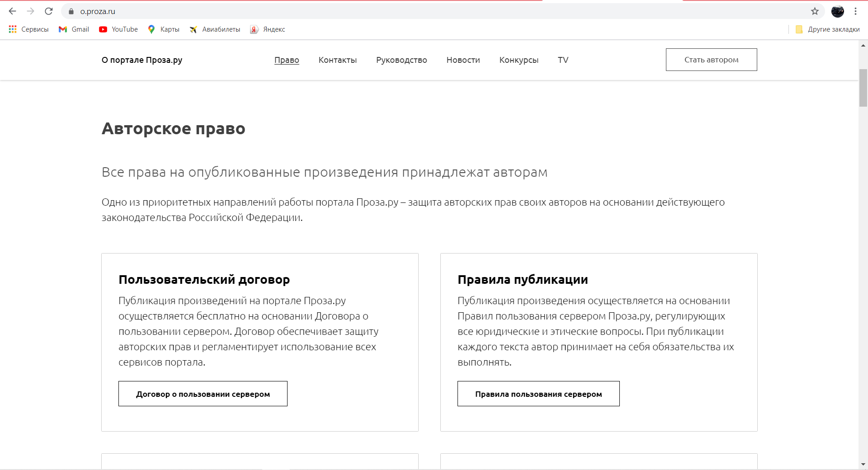
Task: Click the scrollbar up arrow
Action: [863, 45]
